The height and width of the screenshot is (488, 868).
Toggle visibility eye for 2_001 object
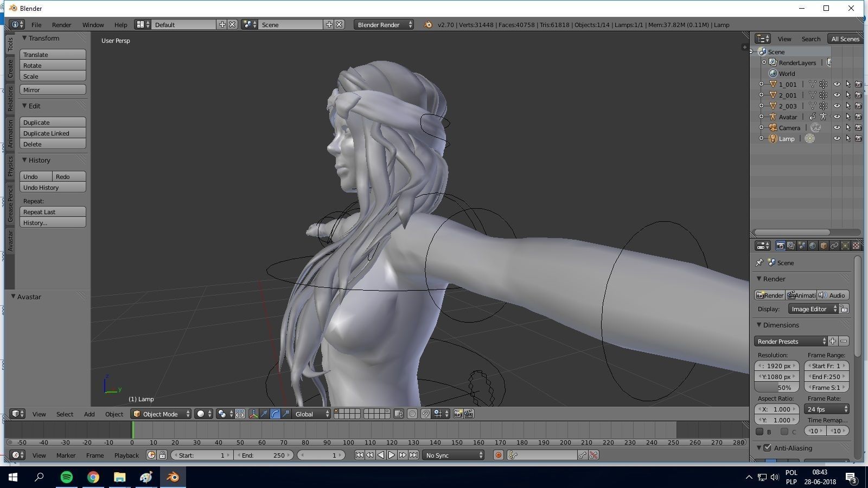point(837,95)
